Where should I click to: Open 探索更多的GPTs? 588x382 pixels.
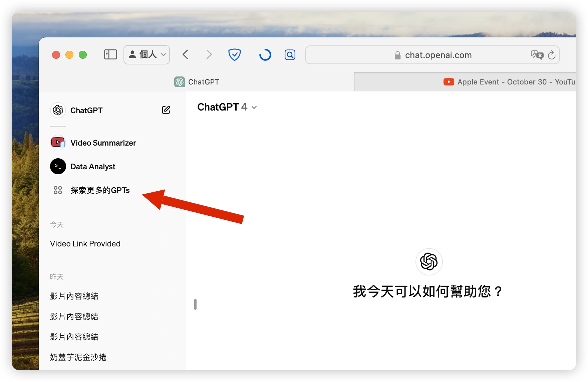(x=100, y=190)
